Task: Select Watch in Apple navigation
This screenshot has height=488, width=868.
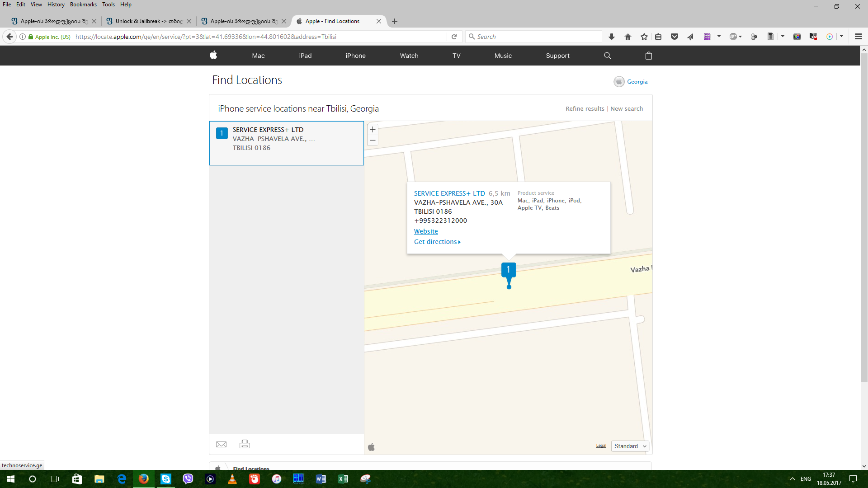Action: (x=409, y=56)
